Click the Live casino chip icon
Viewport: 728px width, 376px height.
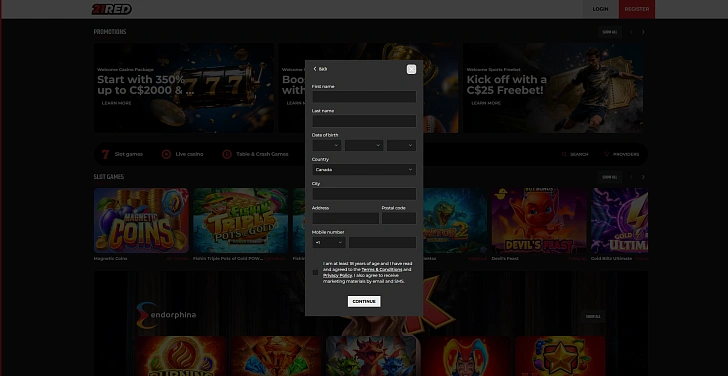[x=166, y=154]
